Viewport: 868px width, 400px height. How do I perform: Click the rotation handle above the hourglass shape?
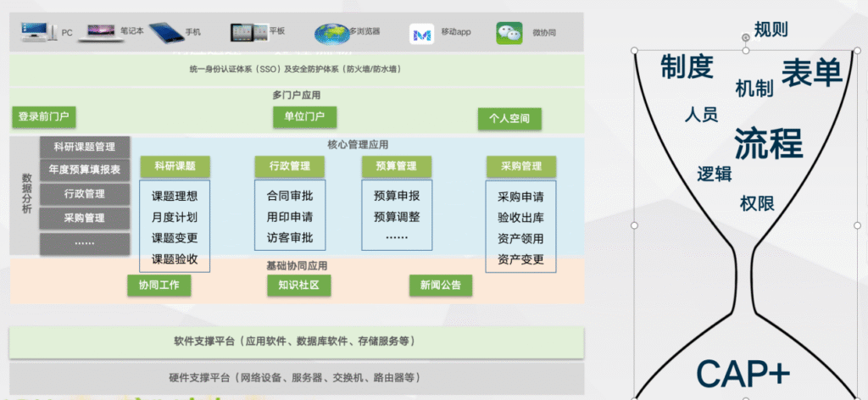pos(745,36)
